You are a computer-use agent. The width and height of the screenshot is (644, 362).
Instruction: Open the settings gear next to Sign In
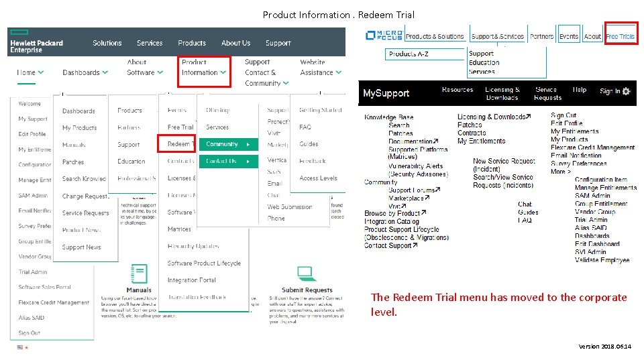pos(626,91)
